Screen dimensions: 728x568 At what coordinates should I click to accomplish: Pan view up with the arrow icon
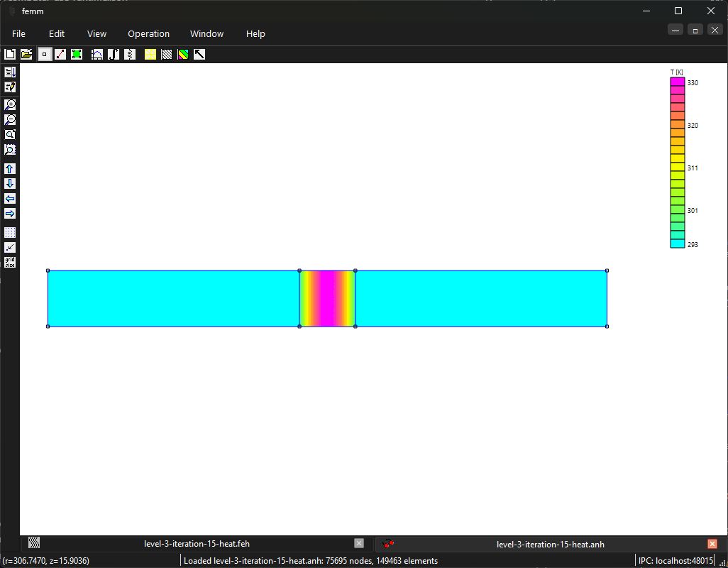coord(10,168)
